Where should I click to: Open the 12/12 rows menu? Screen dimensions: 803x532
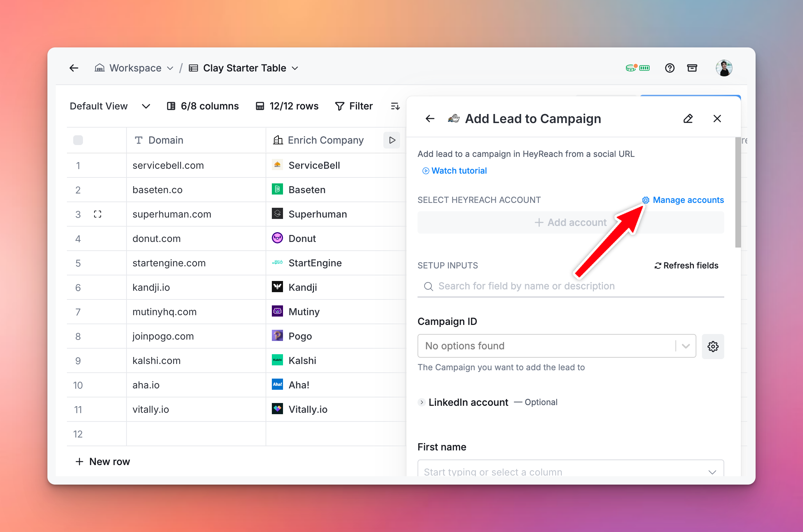[287, 106]
